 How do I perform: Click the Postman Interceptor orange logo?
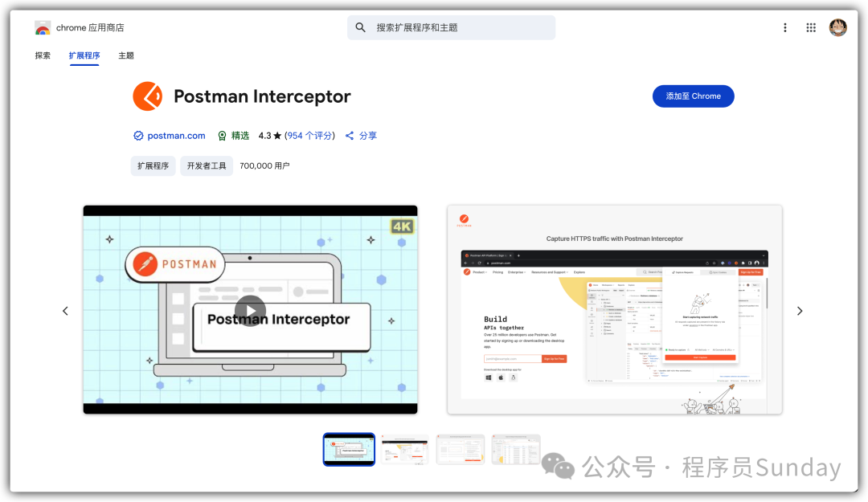(x=148, y=96)
